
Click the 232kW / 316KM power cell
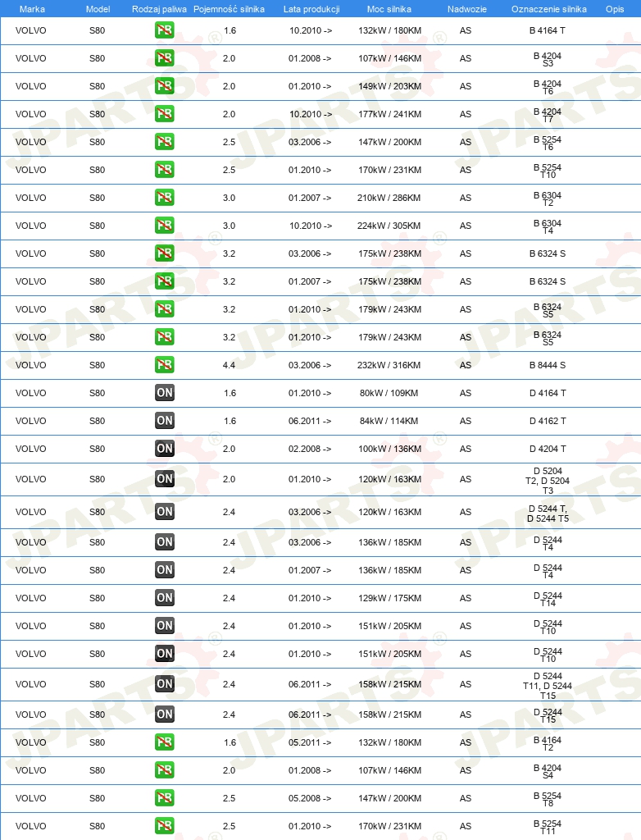pos(389,365)
